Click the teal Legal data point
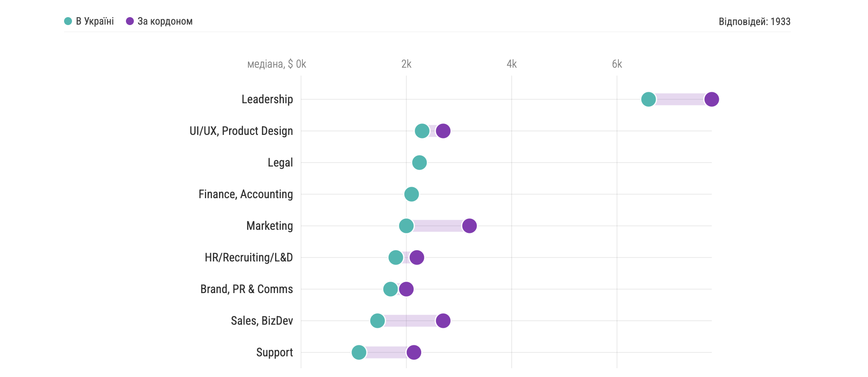The height and width of the screenshot is (377, 868). click(419, 163)
